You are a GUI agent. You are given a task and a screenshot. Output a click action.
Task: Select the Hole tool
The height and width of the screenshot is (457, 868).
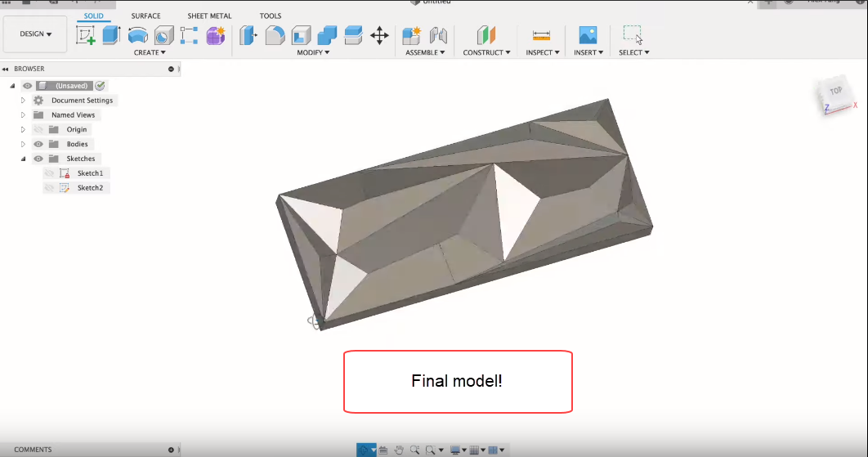click(163, 35)
